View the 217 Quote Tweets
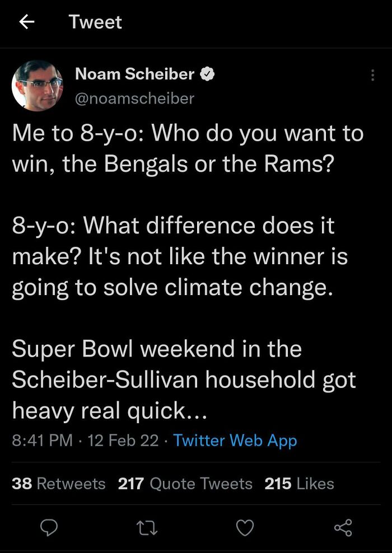The width and height of the screenshot is (392, 553). tap(185, 484)
